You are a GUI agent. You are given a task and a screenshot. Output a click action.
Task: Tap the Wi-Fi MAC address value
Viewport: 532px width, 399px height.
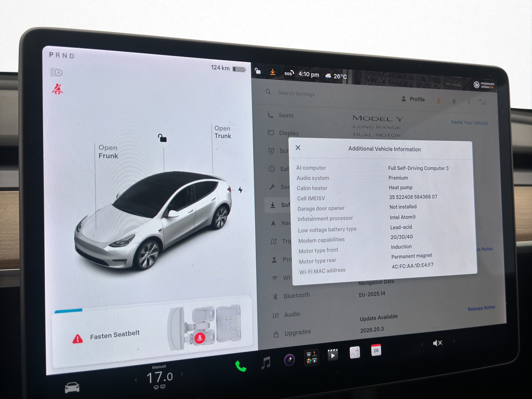[x=413, y=265]
